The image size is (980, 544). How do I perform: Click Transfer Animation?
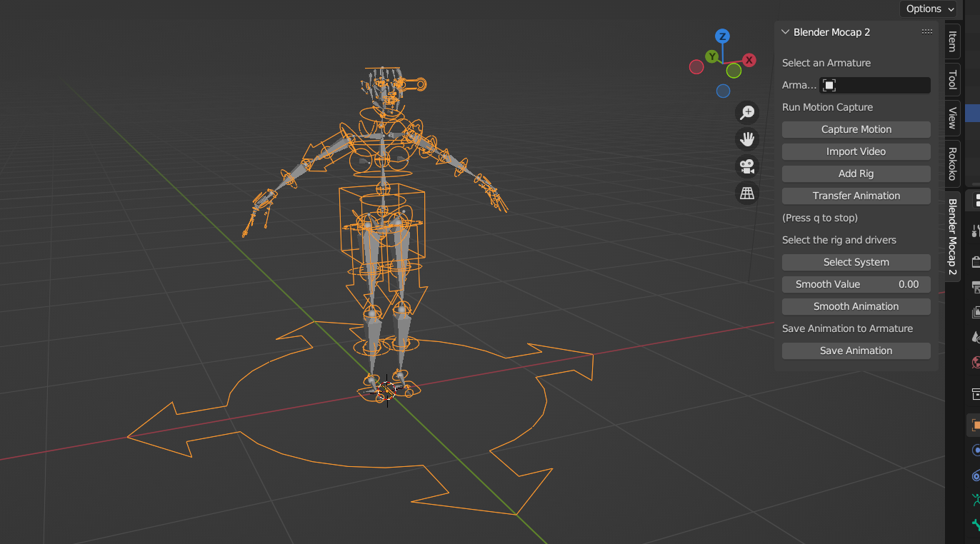coord(856,195)
